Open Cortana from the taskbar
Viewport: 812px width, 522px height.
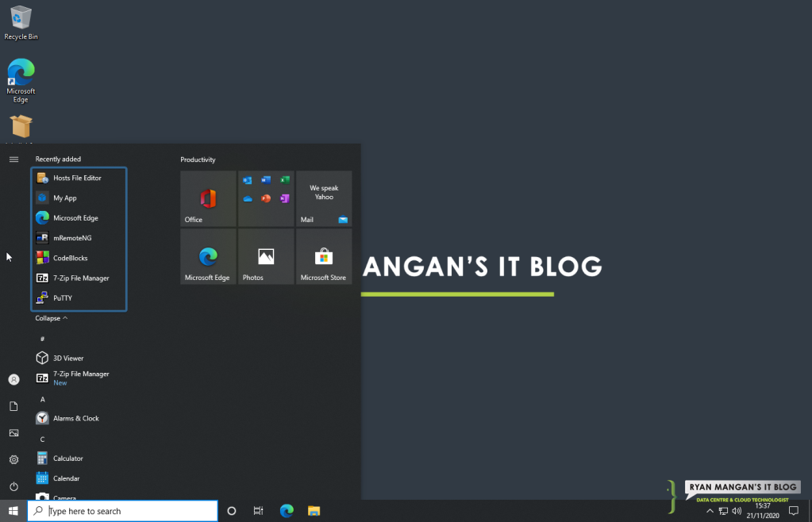point(232,511)
